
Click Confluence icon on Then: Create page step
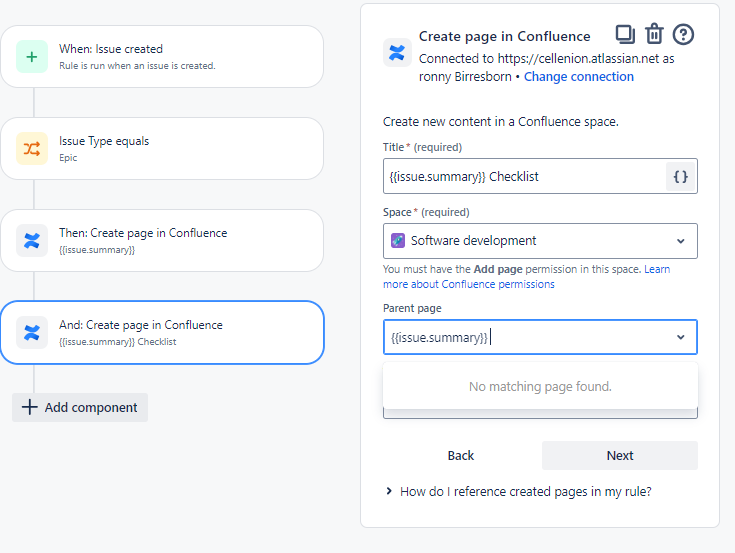point(32,240)
